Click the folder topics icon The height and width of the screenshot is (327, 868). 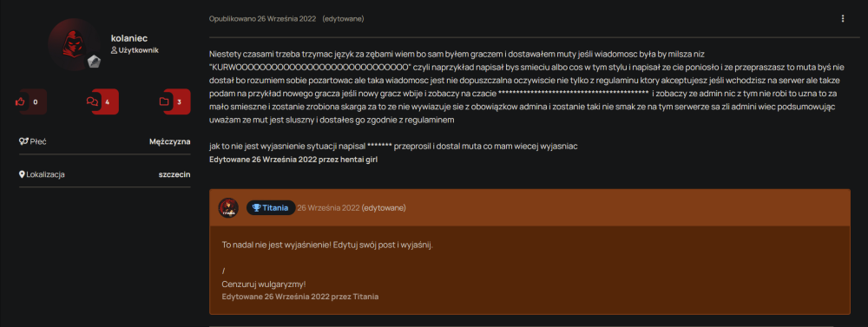[163, 101]
